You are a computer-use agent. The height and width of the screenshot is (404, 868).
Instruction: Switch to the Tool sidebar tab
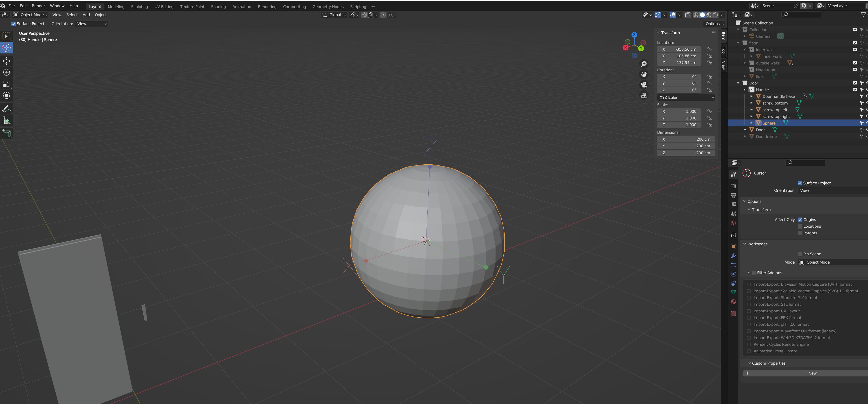click(724, 50)
